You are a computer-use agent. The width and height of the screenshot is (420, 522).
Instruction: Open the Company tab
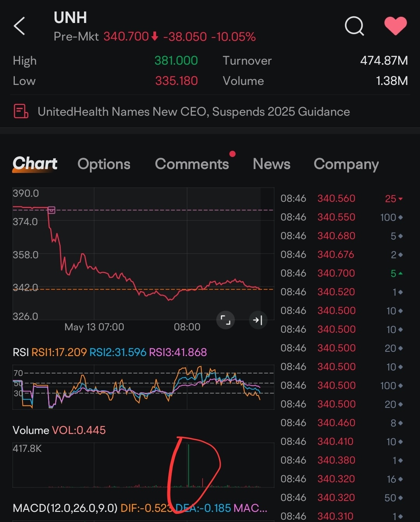coord(346,164)
